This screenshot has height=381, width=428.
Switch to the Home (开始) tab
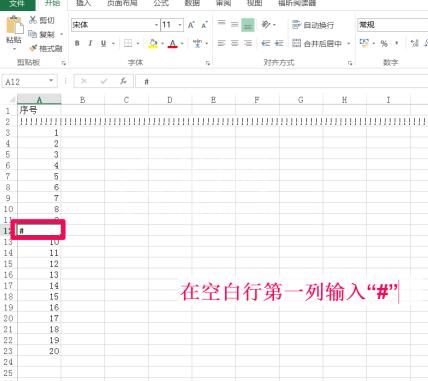(x=52, y=4)
